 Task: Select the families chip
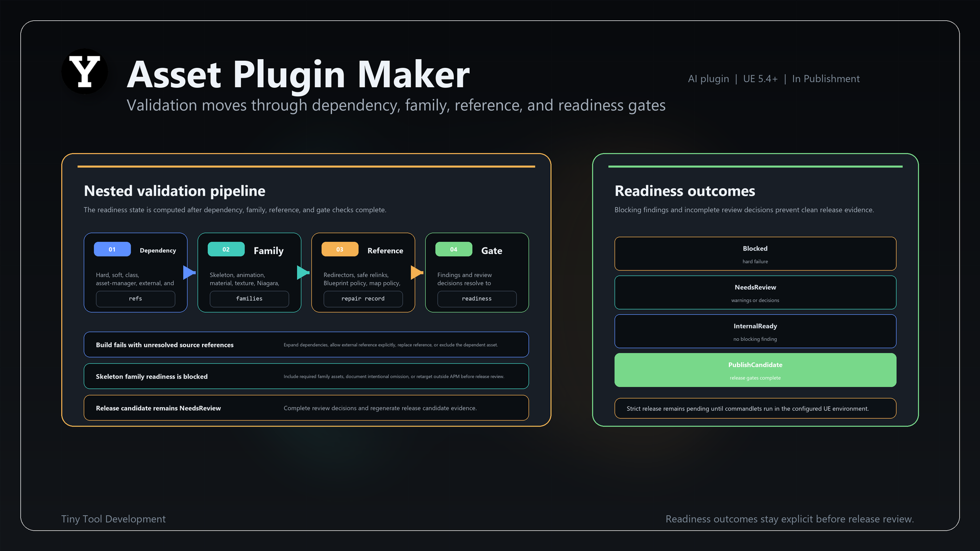tap(250, 299)
